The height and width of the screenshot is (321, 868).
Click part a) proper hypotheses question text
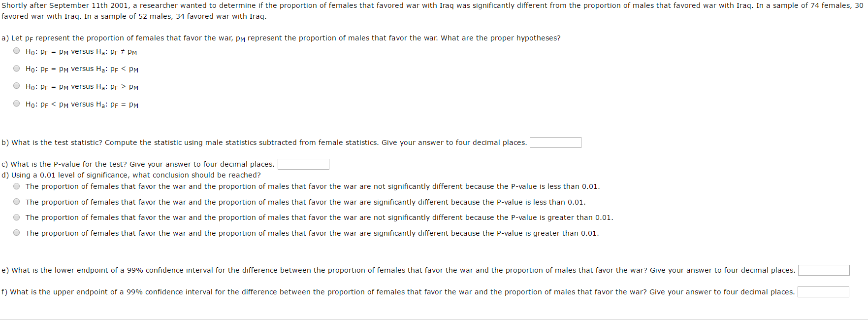coord(281,38)
